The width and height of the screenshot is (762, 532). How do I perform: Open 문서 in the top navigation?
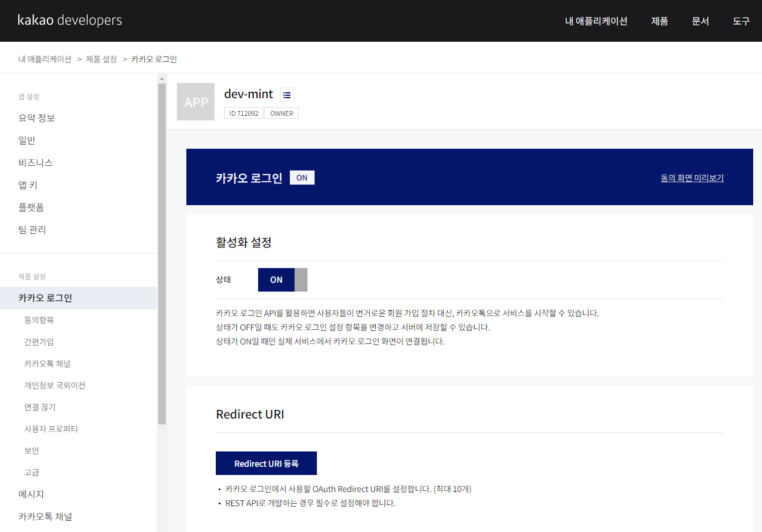(x=700, y=21)
